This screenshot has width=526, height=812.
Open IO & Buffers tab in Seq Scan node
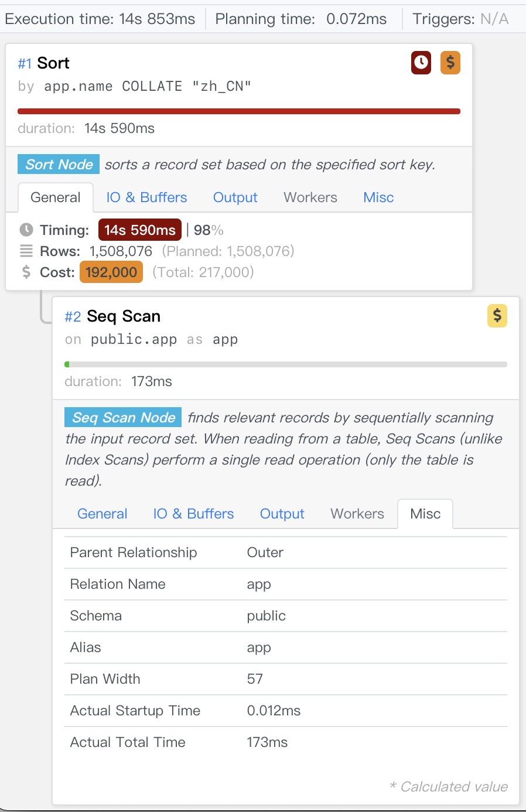193,514
